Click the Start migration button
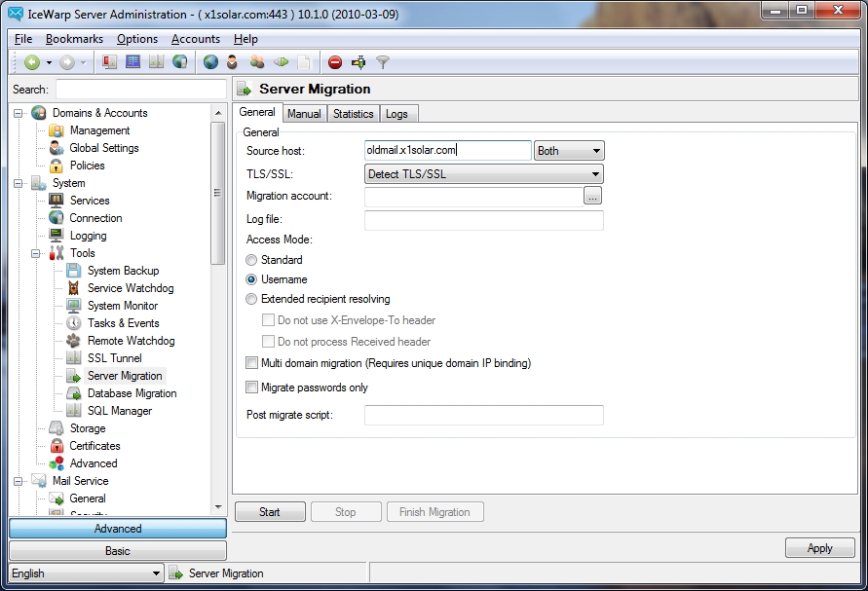 click(270, 511)
